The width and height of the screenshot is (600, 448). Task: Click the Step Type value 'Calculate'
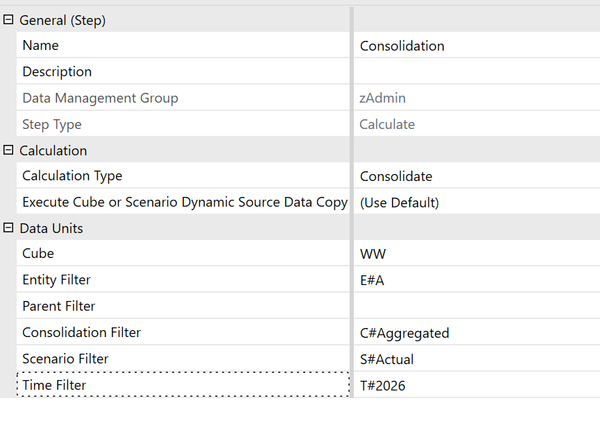pyautogui.click(x=388, y=124)
